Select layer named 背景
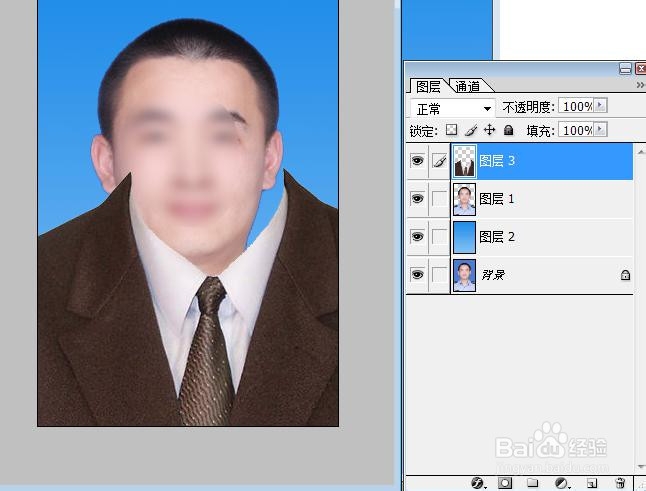The height and width of the screenshot is (491, 646). [x=493, y=275]
